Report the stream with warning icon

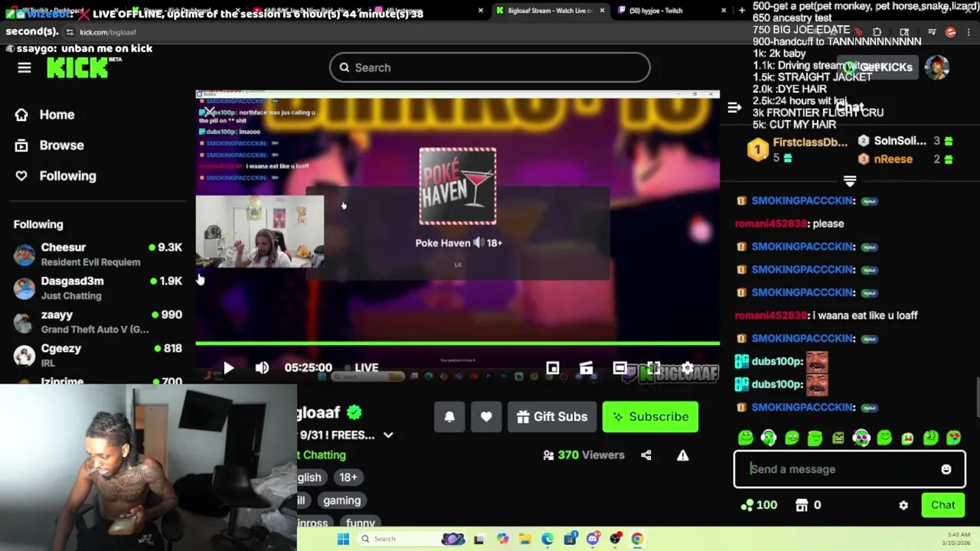[683, 455]
